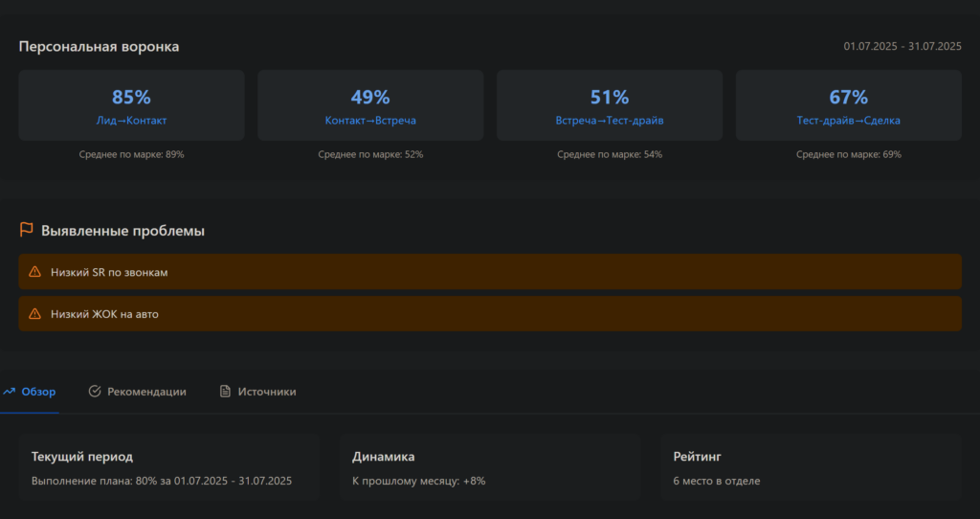Click the Динамика summary card
Viewport: 980px width, 519px height.
click(490, 467)
